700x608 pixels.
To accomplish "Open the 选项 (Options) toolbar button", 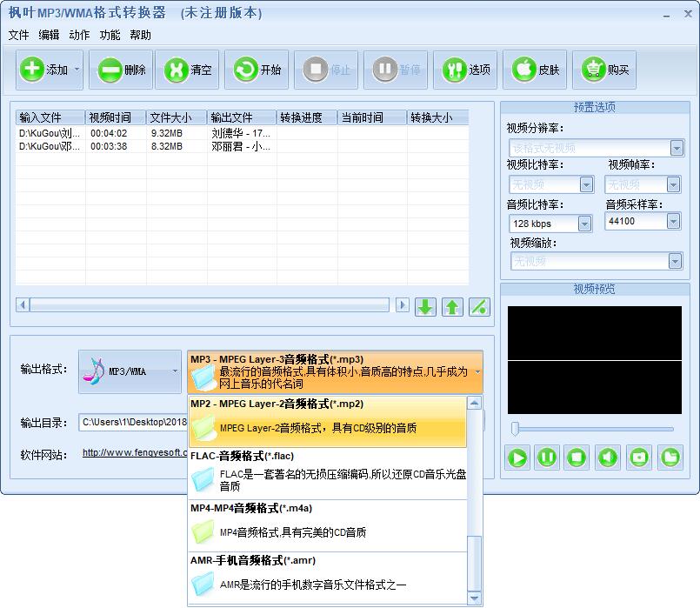I will [x=465, y=70].
